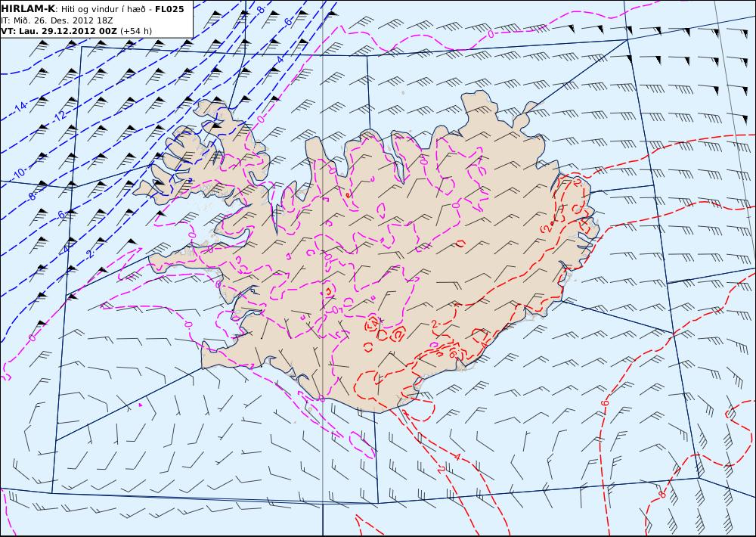Click the red '8' contour label

pyautogui.click(x=662, y=495)
